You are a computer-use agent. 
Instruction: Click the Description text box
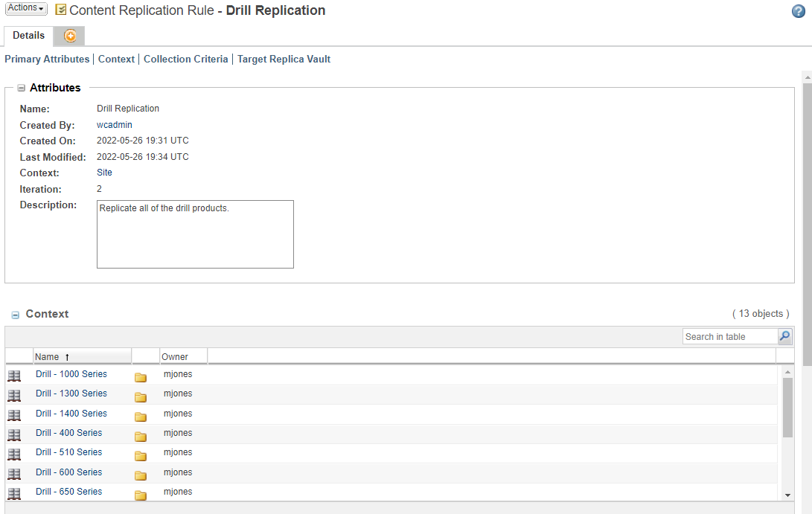pyautogui.click(x=195, y=234)
